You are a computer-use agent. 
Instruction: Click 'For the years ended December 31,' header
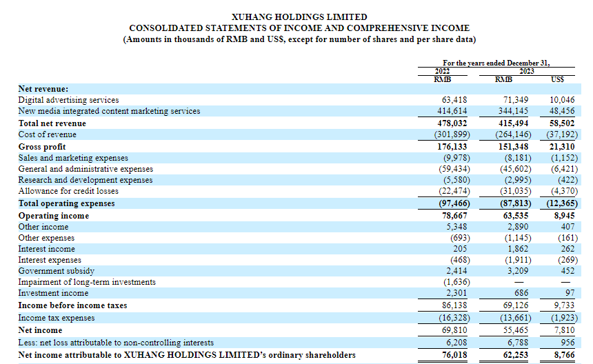(x=496, y=63)
